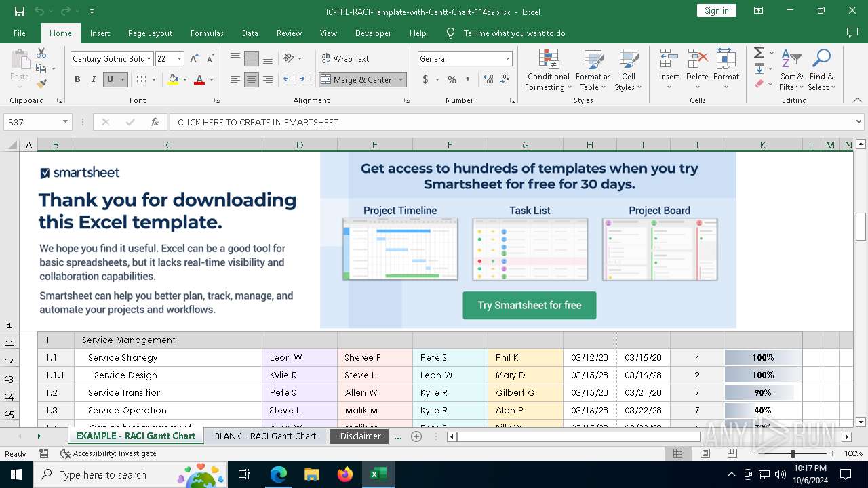Expand the borders dropdown arrow
Viewport: 868px width, 488px height.
pyautogui.click(x=154, y=79)
